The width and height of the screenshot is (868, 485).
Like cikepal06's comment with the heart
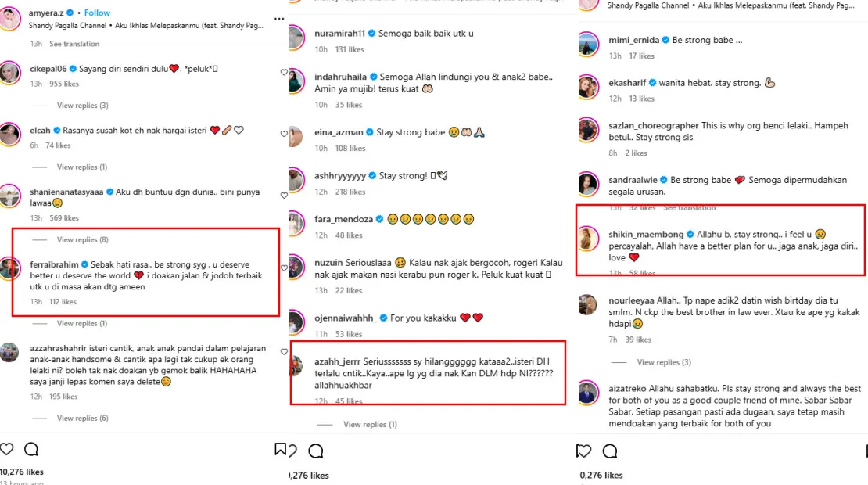pyautogui.click(x=284, y=72)
